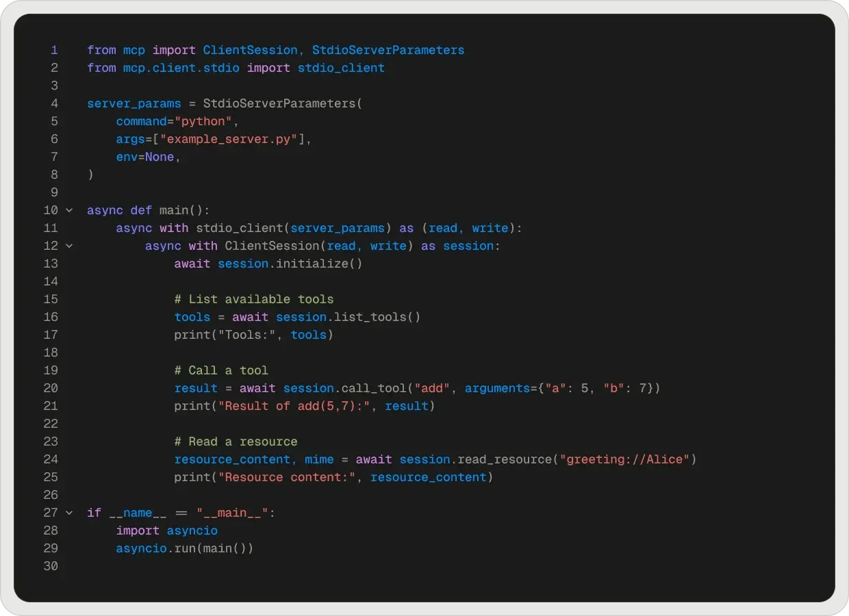
Task: Select stdio_client in the second import line
Action: point(340,68)
